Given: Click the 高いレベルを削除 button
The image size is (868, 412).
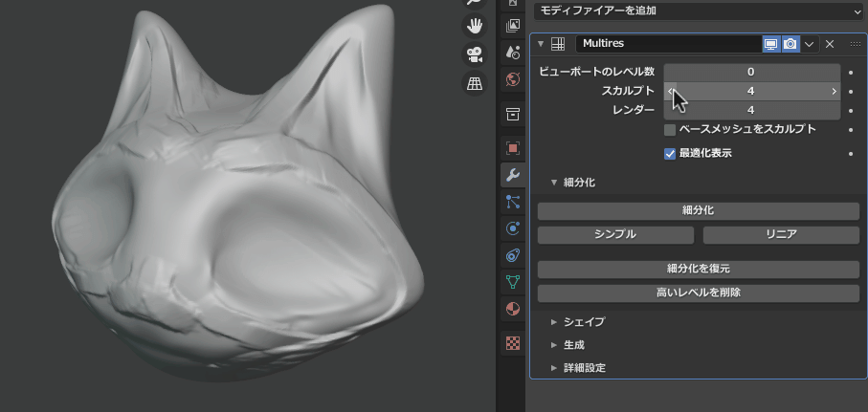Looking at the screenshot, I should pyautogui.click(x=699, y=293).
